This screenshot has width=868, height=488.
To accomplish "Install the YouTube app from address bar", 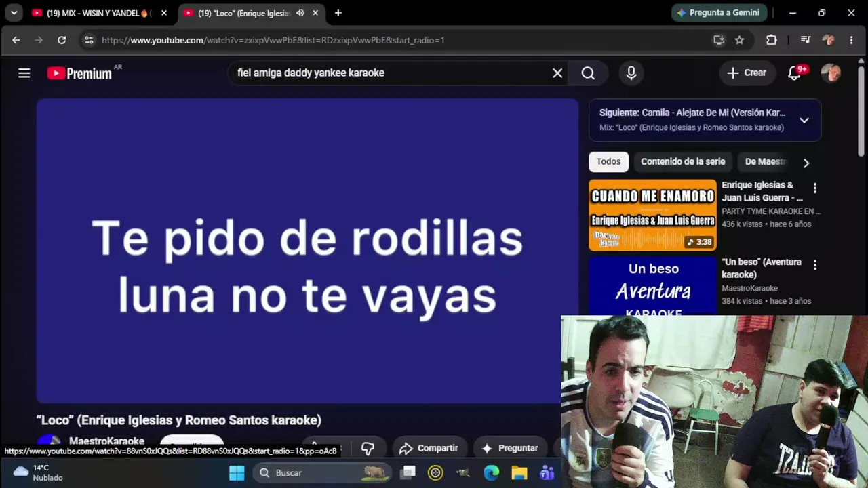I will pyautogui.click(x=719, y=40).
